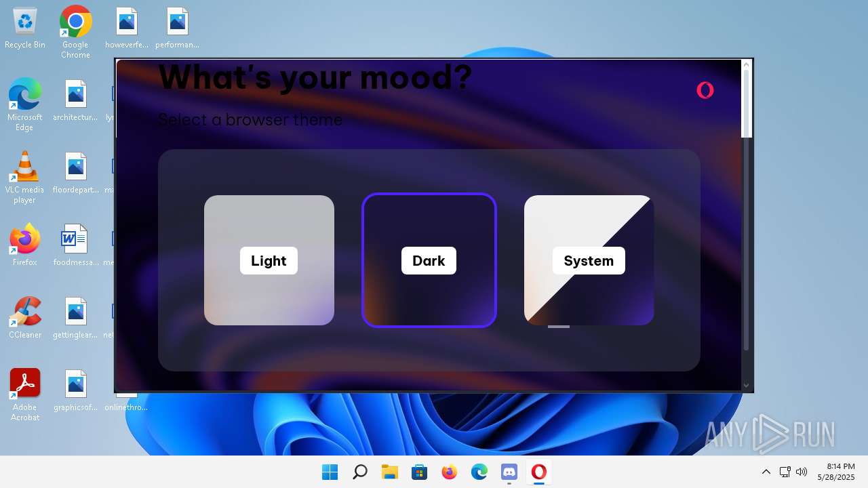Select the System browser theme card

tap(589, 260)
